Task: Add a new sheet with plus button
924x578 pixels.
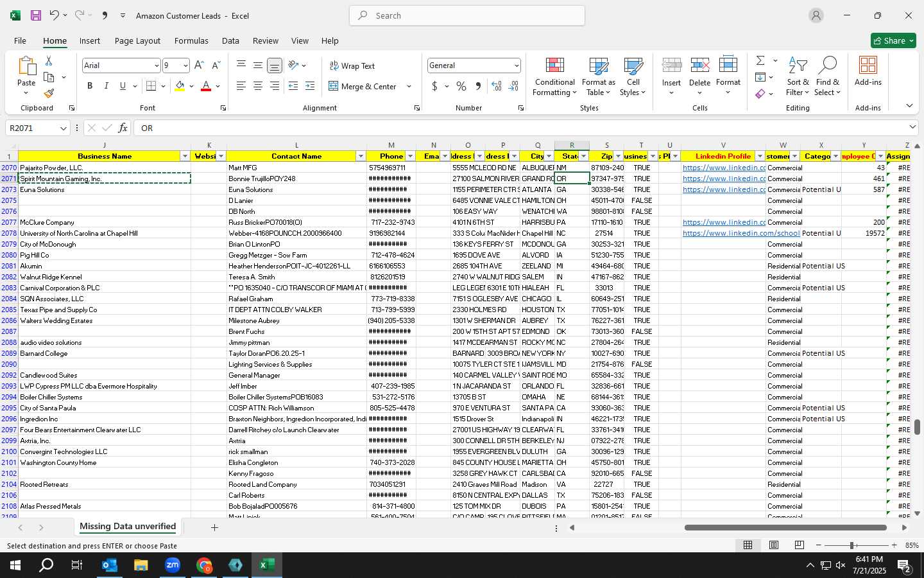Action: click(214, 527)
